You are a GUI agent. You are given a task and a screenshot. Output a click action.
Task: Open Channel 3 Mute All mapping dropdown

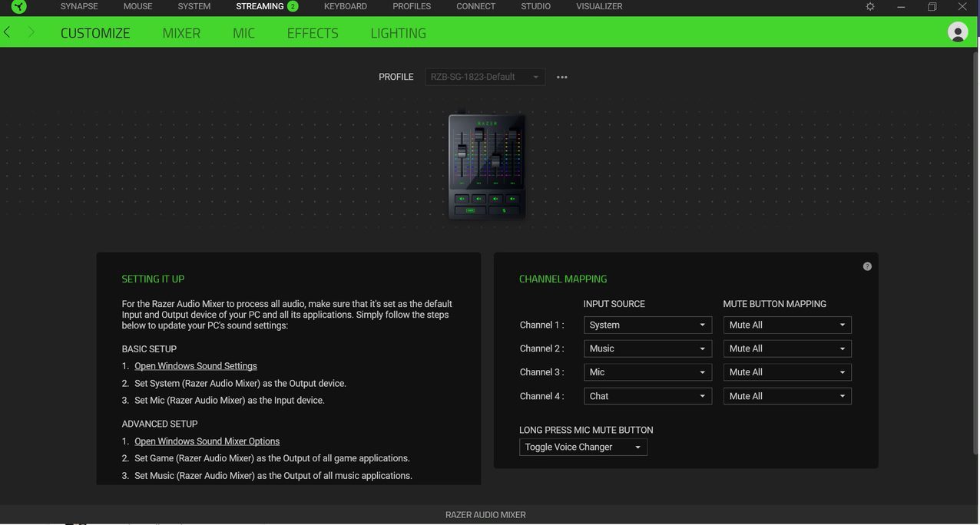(x=787, y=372)
